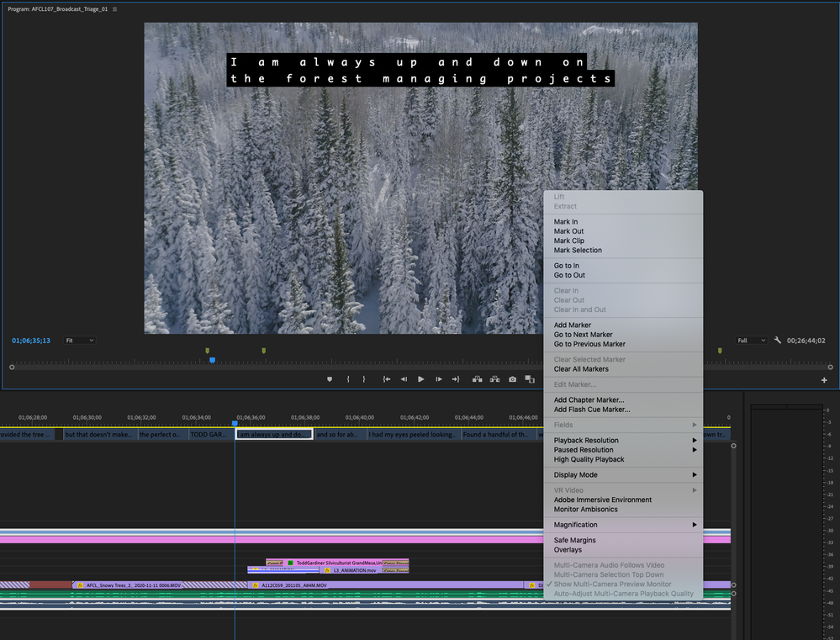The width and height of the screenshot is (840, 640).
Task: Select the A112C059_201105_A84M.MOV clip
Action: pos(386,585)
